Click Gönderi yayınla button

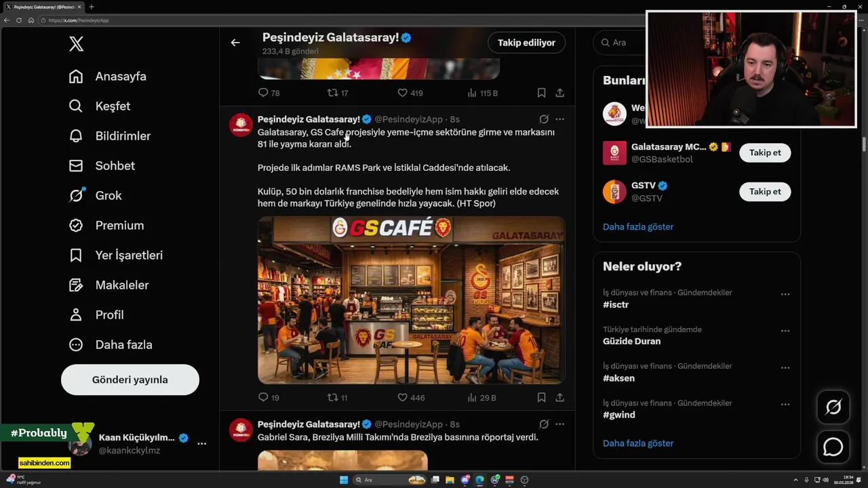pos(130,380)
